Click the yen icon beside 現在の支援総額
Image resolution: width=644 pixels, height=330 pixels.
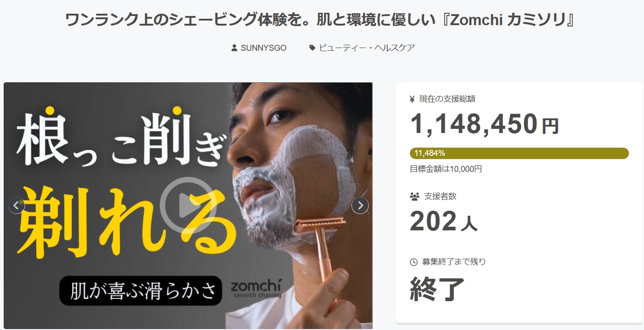412,99
